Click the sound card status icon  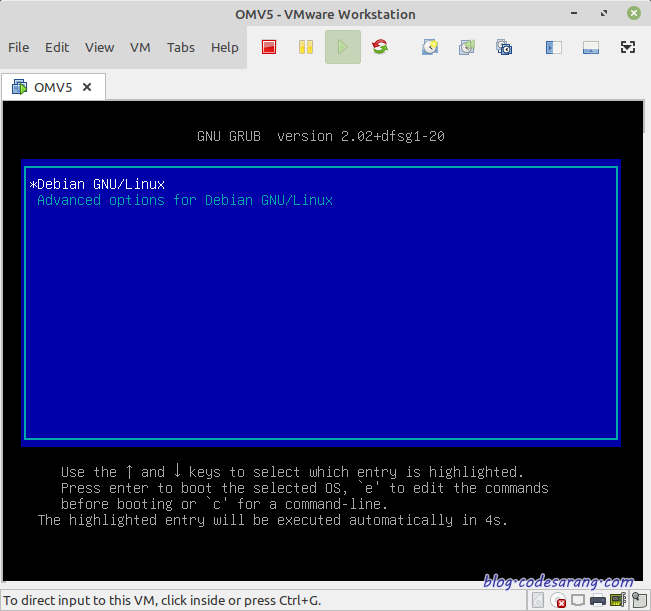tap(618, 600)
